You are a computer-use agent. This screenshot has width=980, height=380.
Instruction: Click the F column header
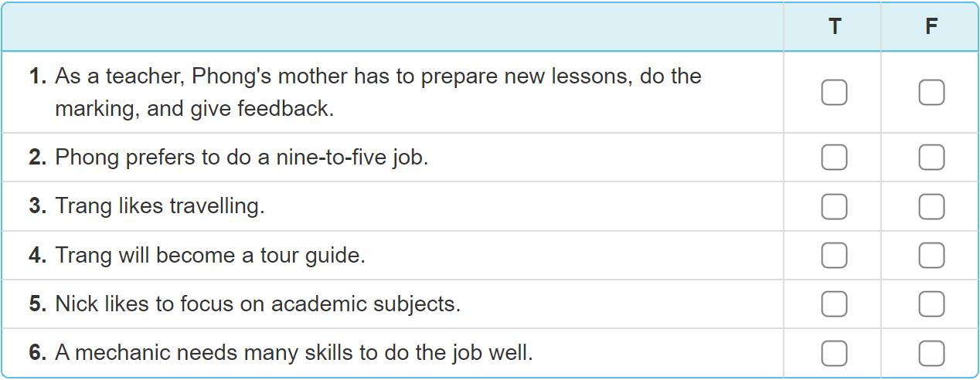click(x=931, y=27)
